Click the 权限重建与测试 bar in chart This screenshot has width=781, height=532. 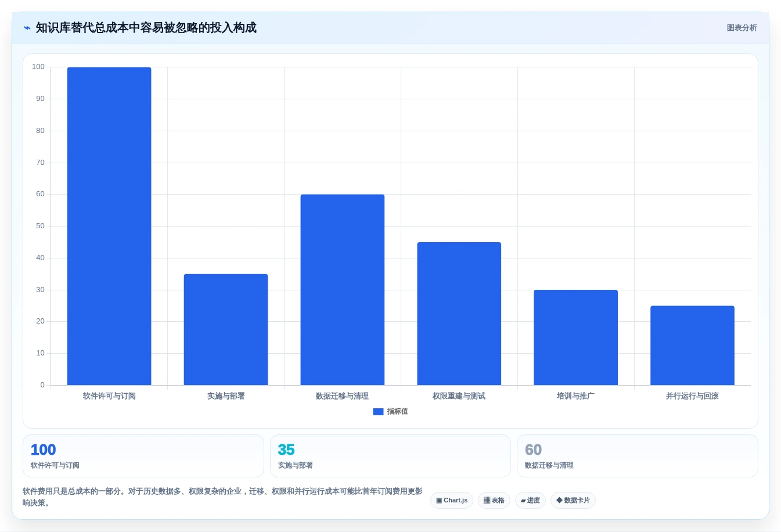coord(459,314)
